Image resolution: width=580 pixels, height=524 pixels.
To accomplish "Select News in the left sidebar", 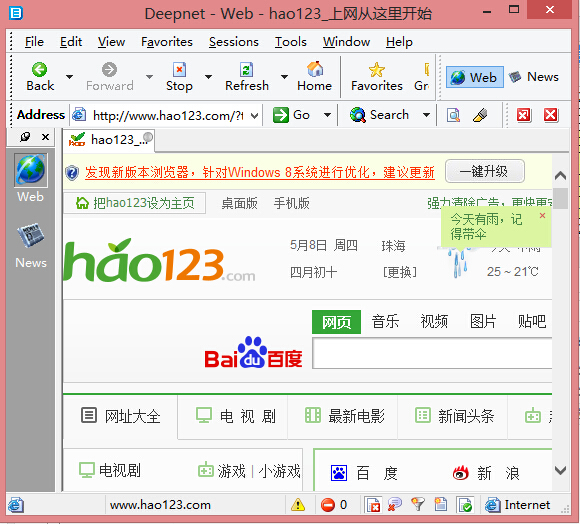I will click(x=31, y=246).
